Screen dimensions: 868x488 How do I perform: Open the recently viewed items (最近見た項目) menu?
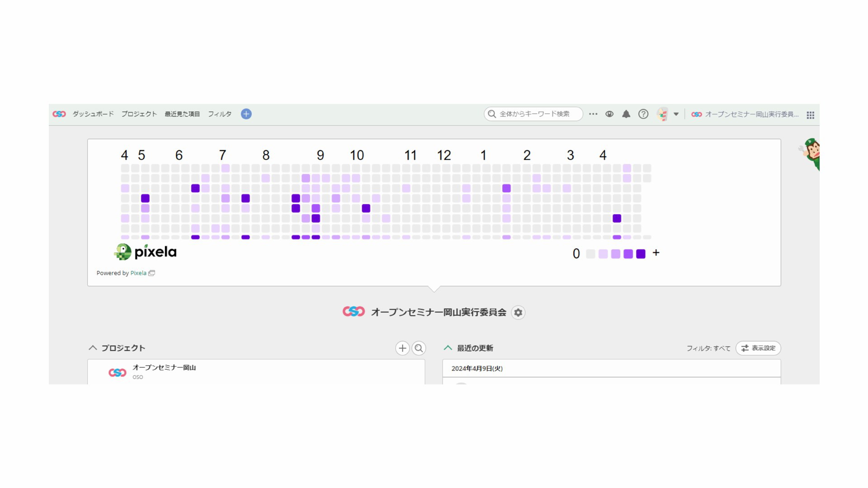pyautogui.click(x=182, y=114)
